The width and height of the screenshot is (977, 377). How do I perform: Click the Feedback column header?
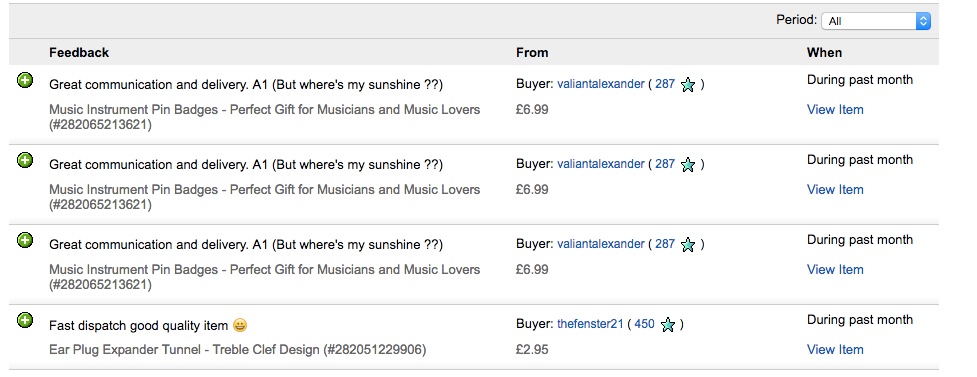tap(79, 52)
